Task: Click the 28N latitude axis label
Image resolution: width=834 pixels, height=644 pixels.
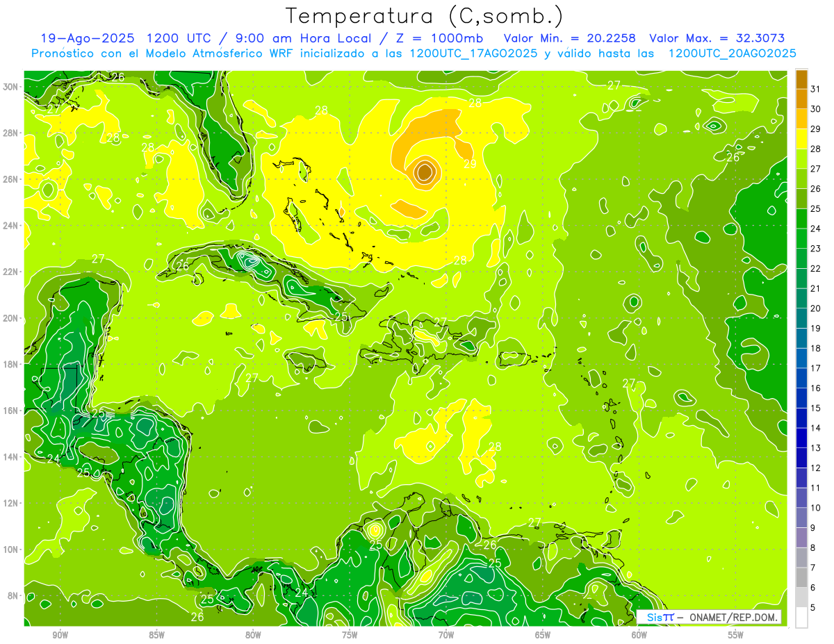Action: (11, 133)
